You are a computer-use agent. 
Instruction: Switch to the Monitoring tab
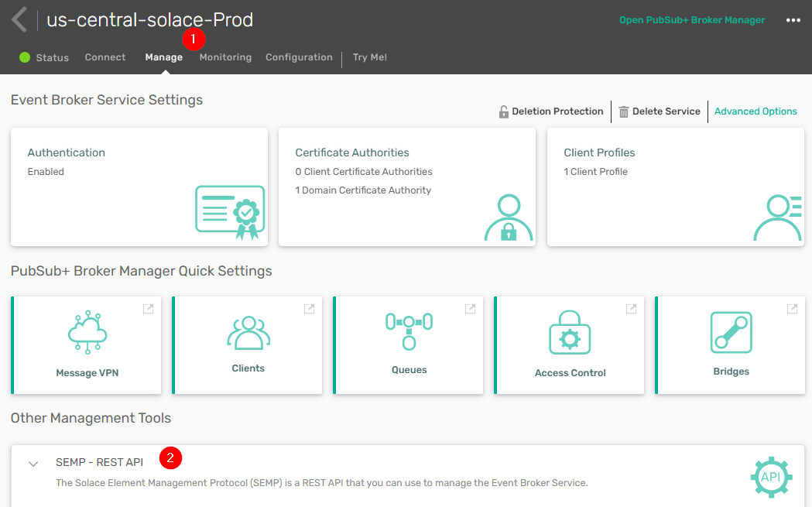pos(225,57)
